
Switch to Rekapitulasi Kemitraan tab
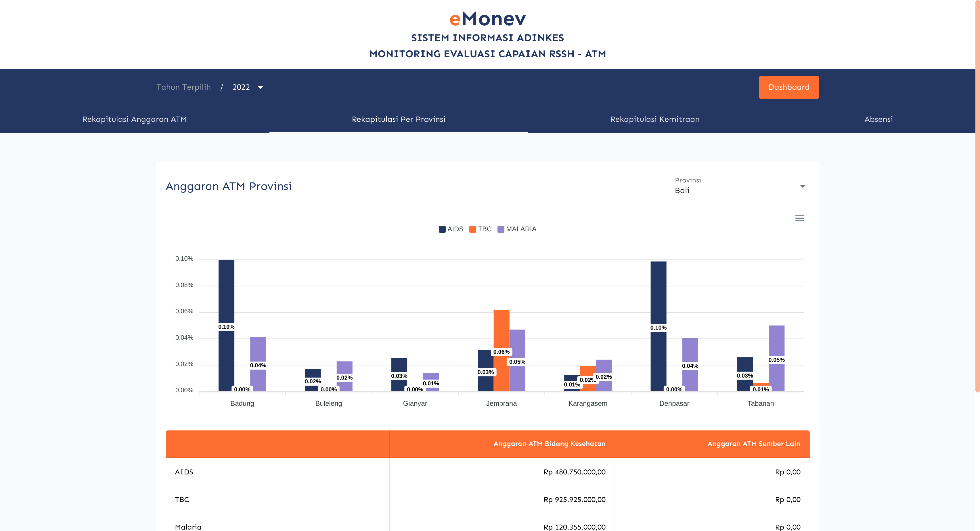[655, 119]
